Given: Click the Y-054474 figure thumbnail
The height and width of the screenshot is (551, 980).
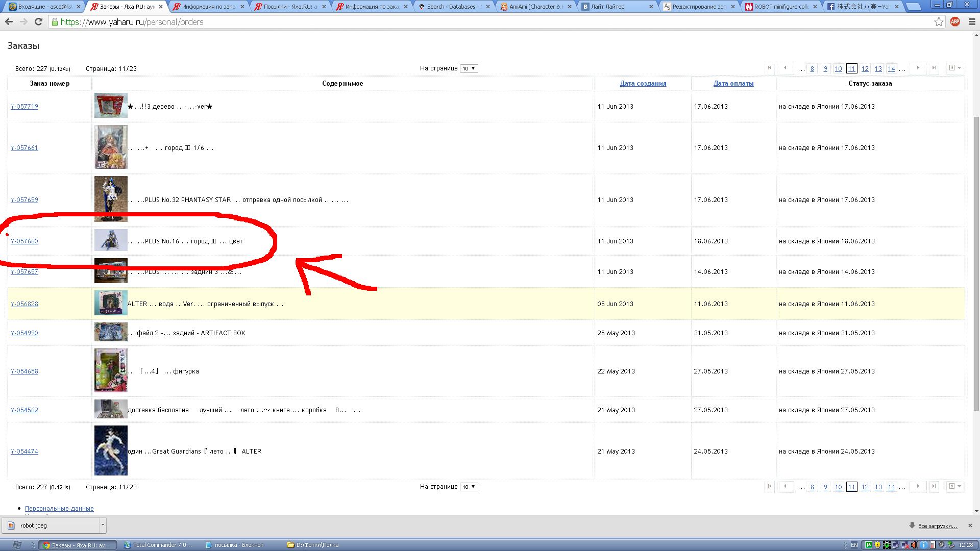Looking at the screenshot, I should [x=111, y=450].
